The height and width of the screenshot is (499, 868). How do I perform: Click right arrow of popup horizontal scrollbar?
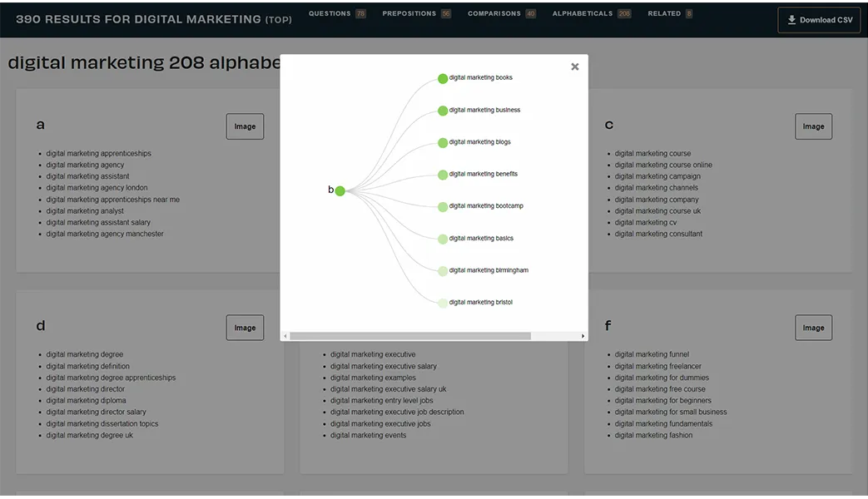[x=583, y=336]
